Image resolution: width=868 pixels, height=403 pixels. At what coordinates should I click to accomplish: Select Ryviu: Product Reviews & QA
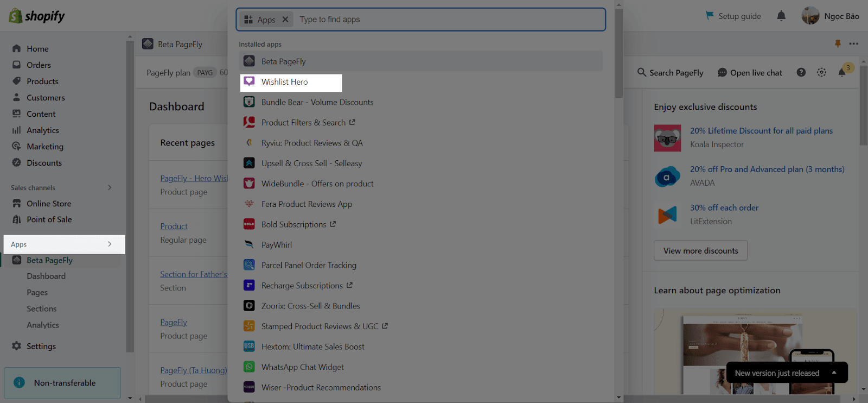click(312, 143)
